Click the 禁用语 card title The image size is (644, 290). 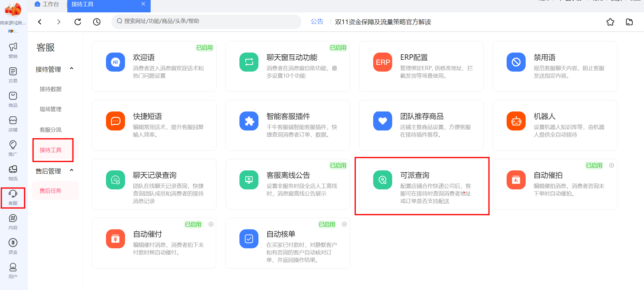pyautogui.click(x=544, y=57)
